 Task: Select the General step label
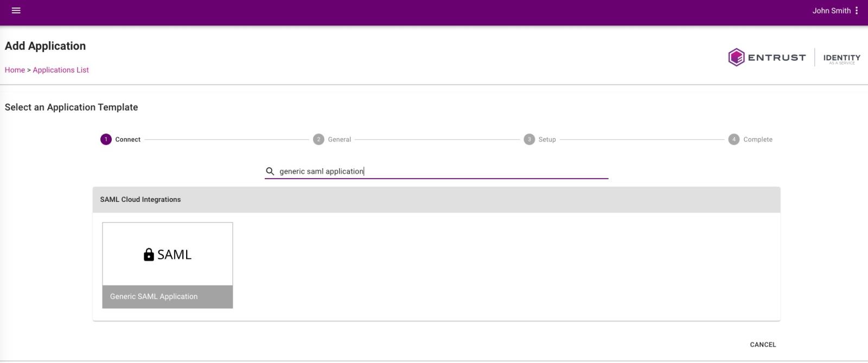(340, 139)
